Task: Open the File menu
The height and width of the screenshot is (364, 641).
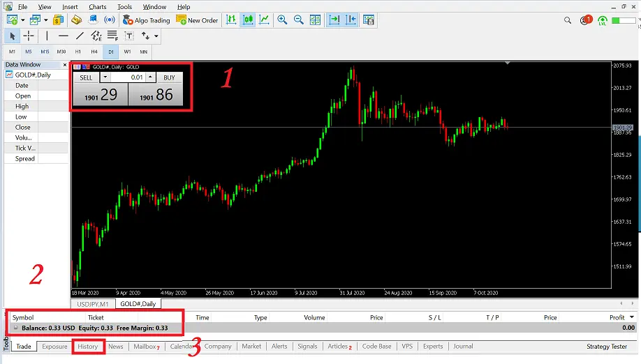Action: (x=22, y=7)
